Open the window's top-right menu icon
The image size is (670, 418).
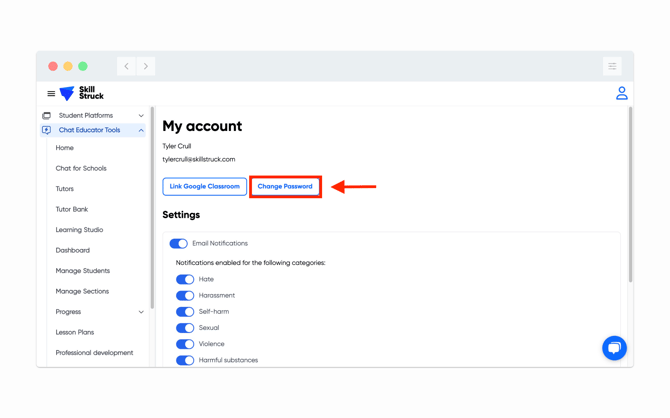(x=612, y=66)
